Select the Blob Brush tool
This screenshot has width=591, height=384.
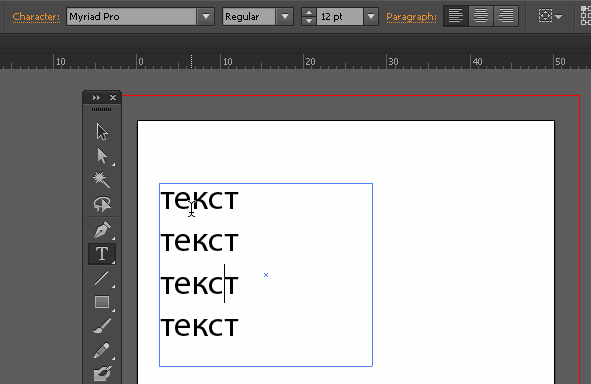pyautogui.click(x=102, y=373)
